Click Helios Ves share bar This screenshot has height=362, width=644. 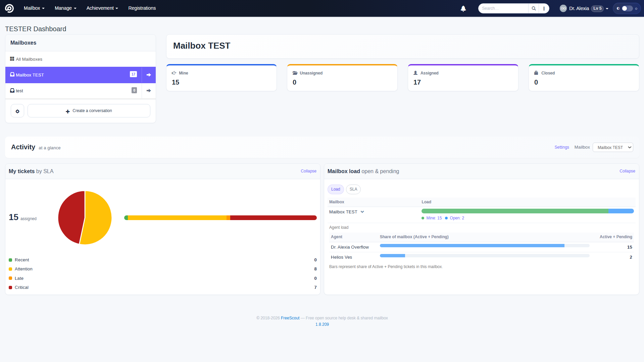(x=485, y=256)
